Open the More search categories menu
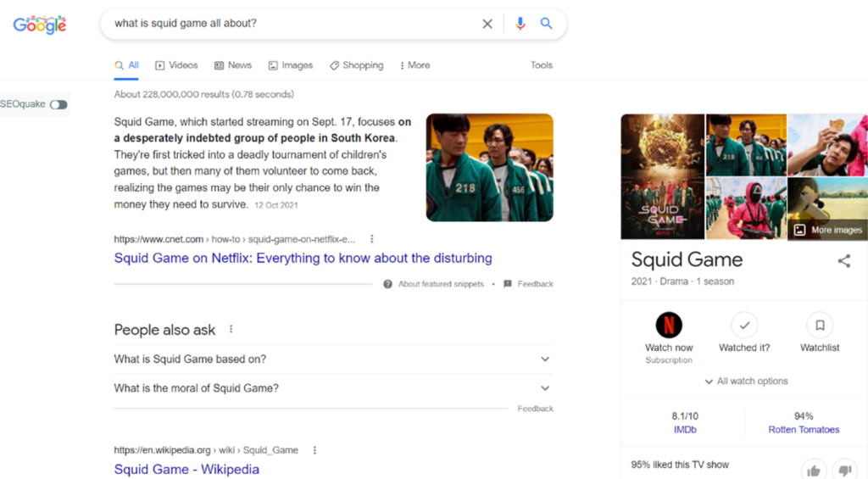The width and height of the screenshot is (868, 479). pyautogui.click(x=415, y=65)
